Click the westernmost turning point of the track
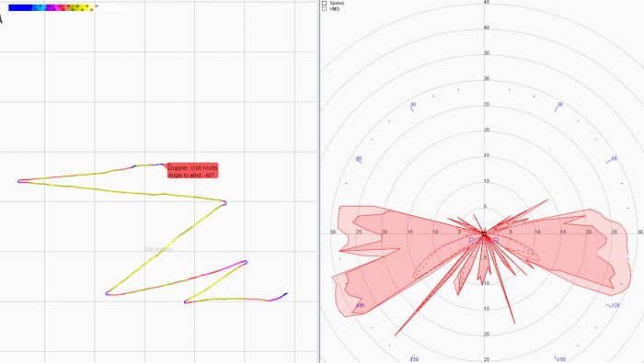The width and height of the screenshot is (644, 363). pos(19,181)
